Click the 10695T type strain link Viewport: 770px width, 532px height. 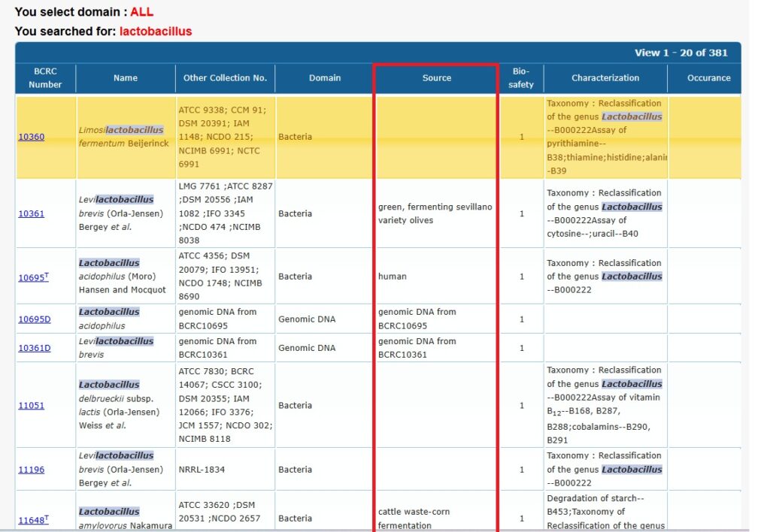[33, 277]
